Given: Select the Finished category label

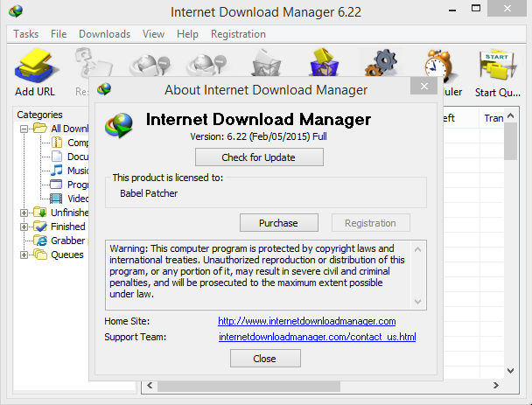Looking at the screenshot, I should [68, 227].
